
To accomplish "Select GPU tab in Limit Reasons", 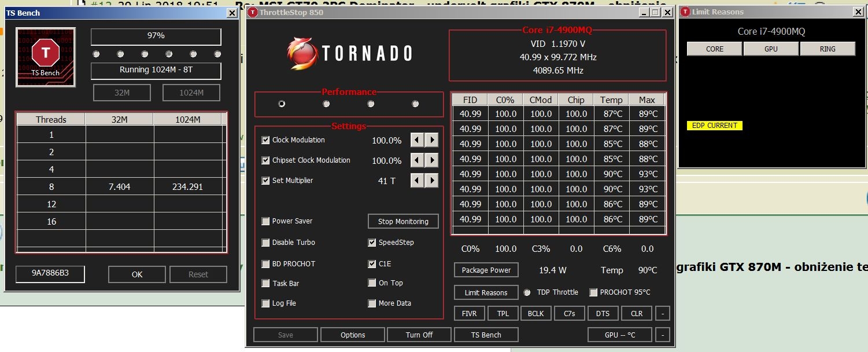I will tap(771, 49).
